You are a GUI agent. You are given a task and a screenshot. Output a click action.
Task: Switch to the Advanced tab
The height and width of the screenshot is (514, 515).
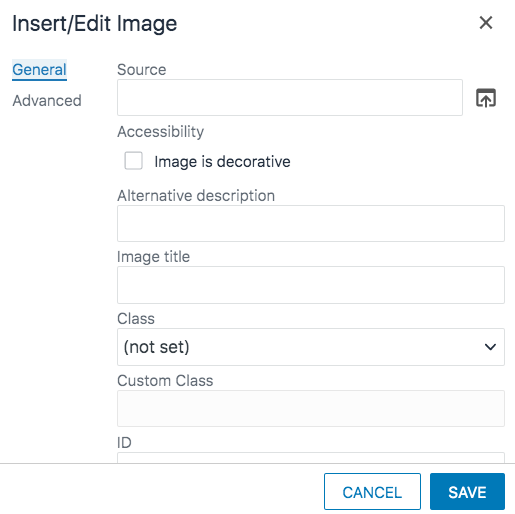(x=47, y=101)
